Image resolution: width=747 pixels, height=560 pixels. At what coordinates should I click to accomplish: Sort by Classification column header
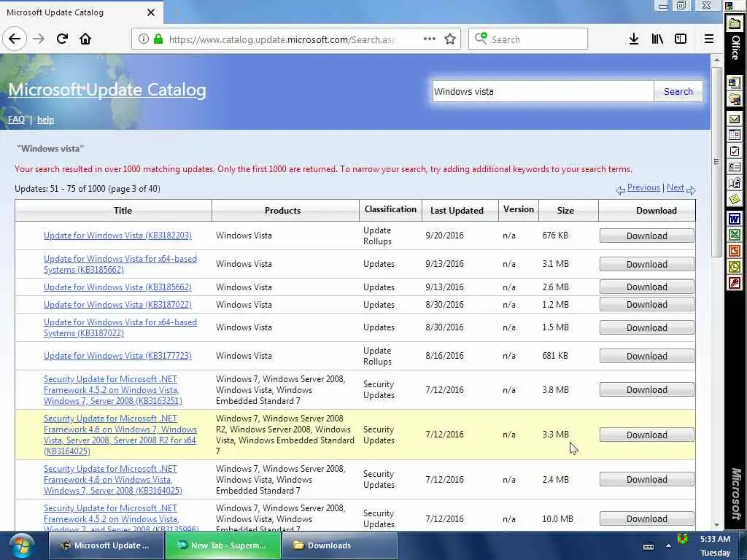[390, 209]
